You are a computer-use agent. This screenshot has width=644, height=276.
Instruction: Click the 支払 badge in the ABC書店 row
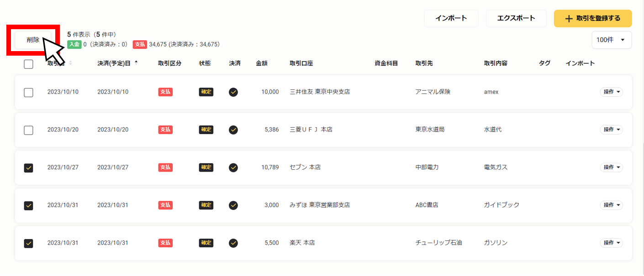click(x=165, y=205)
